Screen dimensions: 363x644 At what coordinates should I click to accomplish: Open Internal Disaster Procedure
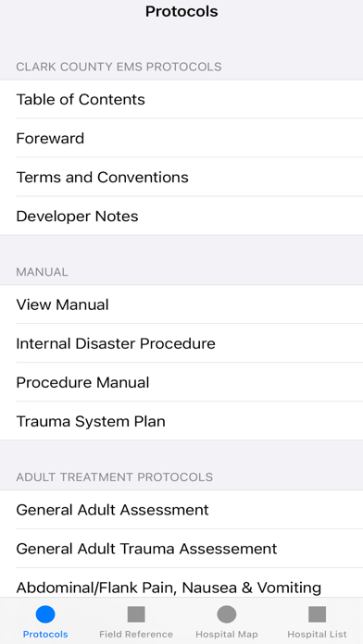[x=181, y=343]
